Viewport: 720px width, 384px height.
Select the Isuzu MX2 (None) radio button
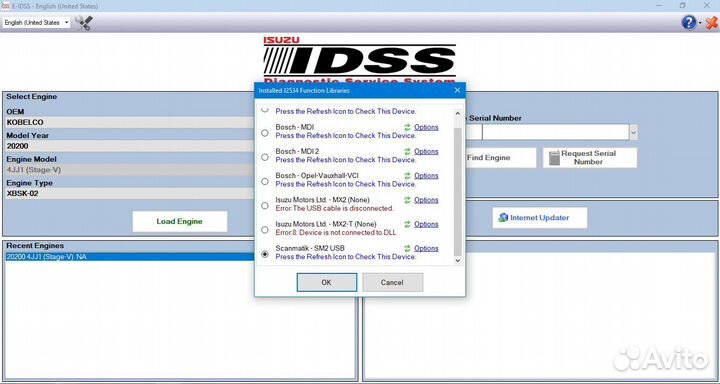264,206
